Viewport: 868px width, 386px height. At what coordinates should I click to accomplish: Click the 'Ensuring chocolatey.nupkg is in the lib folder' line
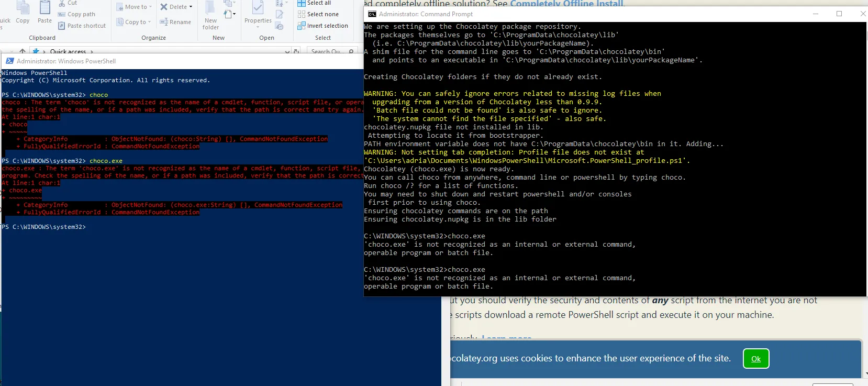(x=460, y=219)
